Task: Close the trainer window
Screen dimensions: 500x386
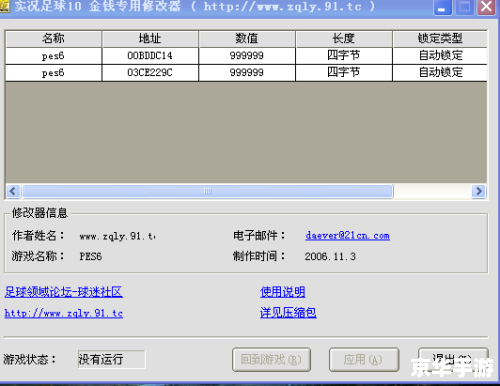Action: (x=486, y=7)
